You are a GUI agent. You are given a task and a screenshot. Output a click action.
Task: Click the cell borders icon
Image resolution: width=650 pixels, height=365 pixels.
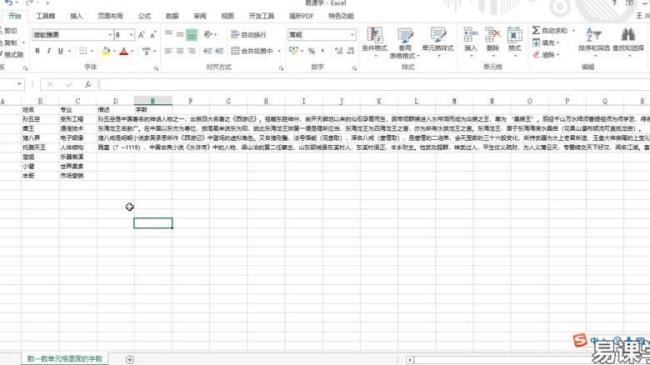coord(83,51)
